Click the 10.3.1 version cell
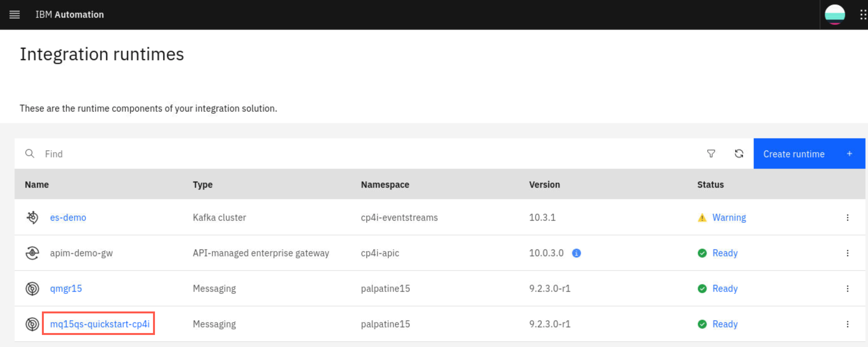The image size is (868, 347). (542, 217)
